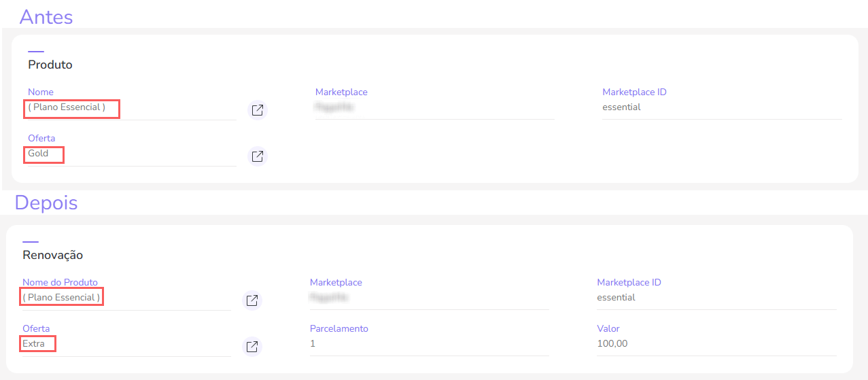Image resolution: width=868 pixels, height=380 pixels.
Task: Click the Marketplace field in Produto card
Action: pos(434,107)
